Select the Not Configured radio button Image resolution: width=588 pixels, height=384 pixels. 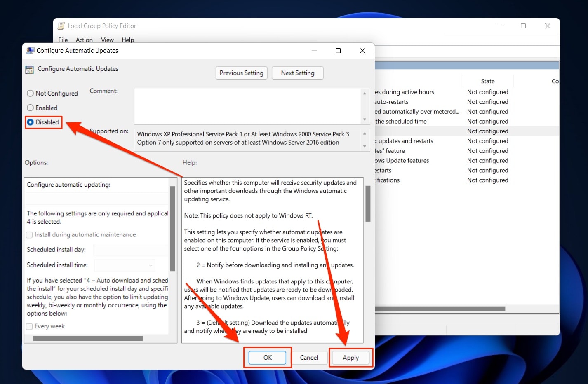point(30,93)
